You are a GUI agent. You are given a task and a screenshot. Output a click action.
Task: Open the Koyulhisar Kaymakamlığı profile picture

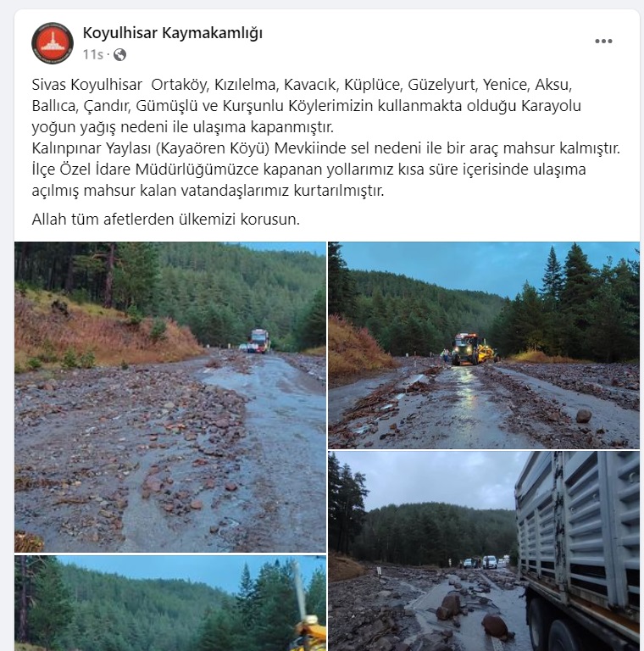coord(53,43)
